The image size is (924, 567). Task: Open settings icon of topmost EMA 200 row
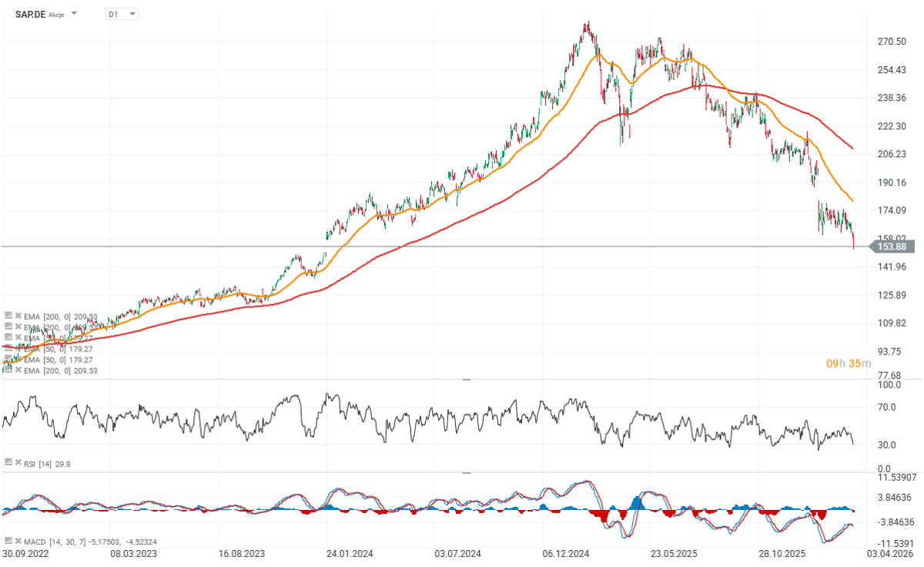pyautogui.click(x=8, y=316)
